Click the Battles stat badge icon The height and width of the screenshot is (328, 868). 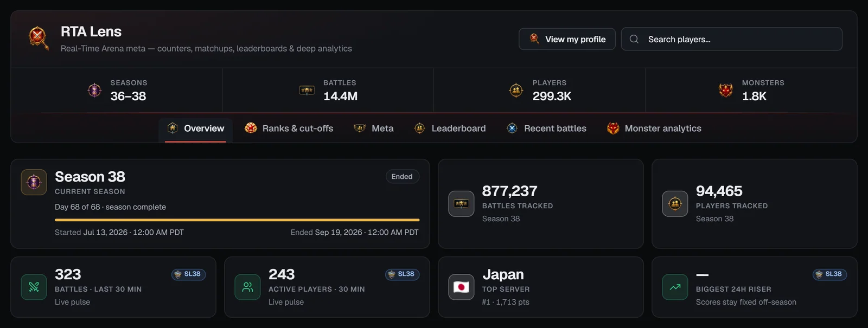(307, 90)
